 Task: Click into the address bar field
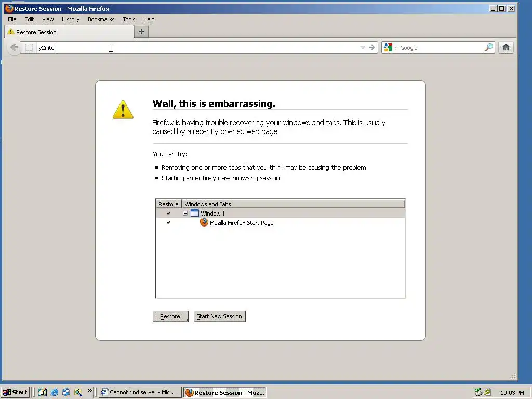tap(197, 47)
